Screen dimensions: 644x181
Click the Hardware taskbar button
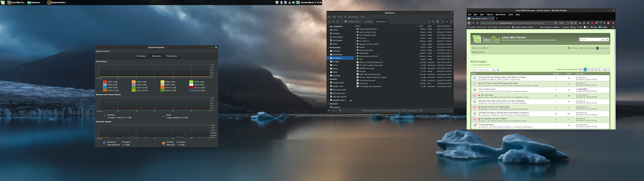(34, 2)
